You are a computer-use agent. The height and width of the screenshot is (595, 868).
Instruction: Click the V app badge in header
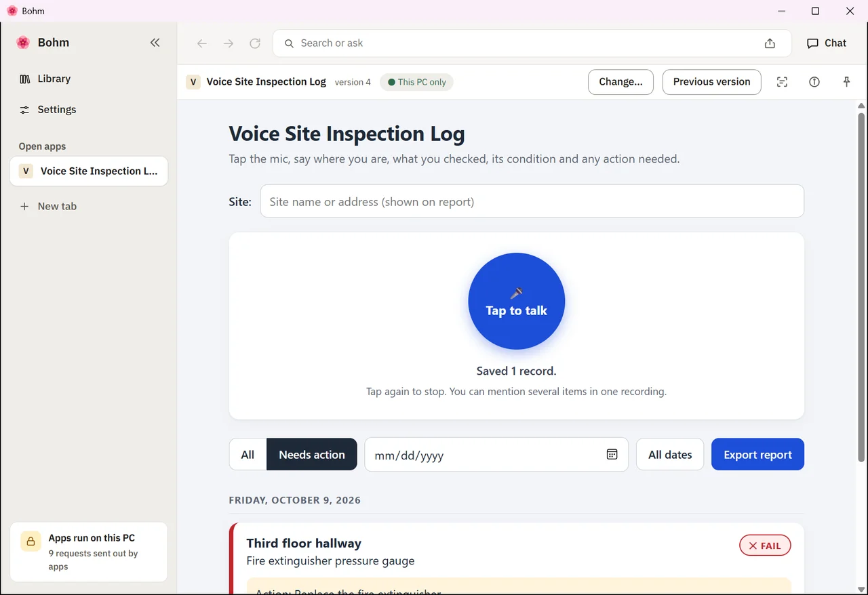click(x=193, y=82)
